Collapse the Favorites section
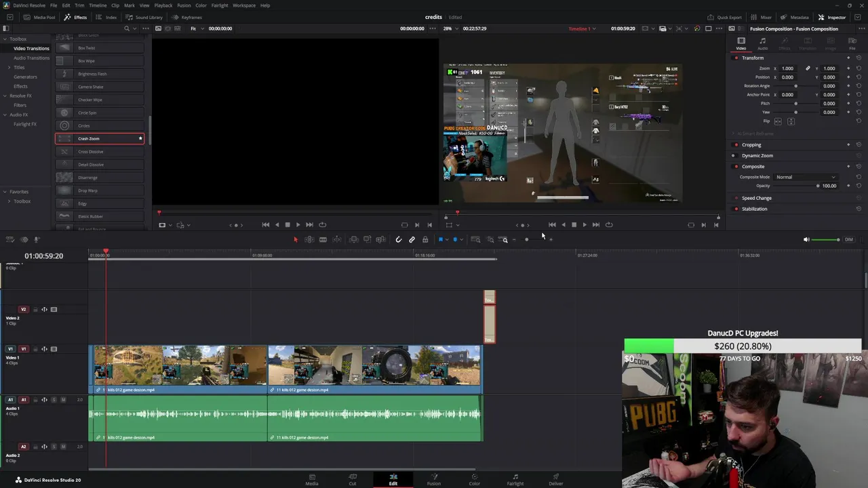Image resolution: width=868 pixels, height=488 pixels. click(x=5, y=192)
